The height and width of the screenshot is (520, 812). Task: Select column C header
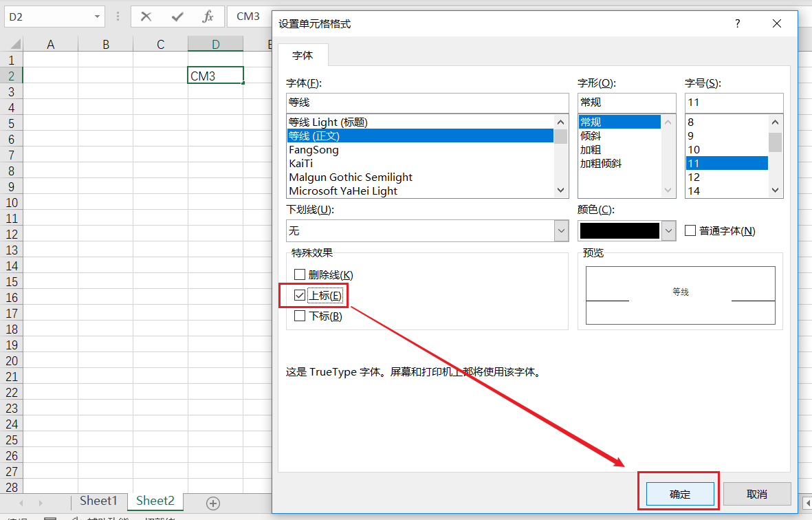[160, 44]
